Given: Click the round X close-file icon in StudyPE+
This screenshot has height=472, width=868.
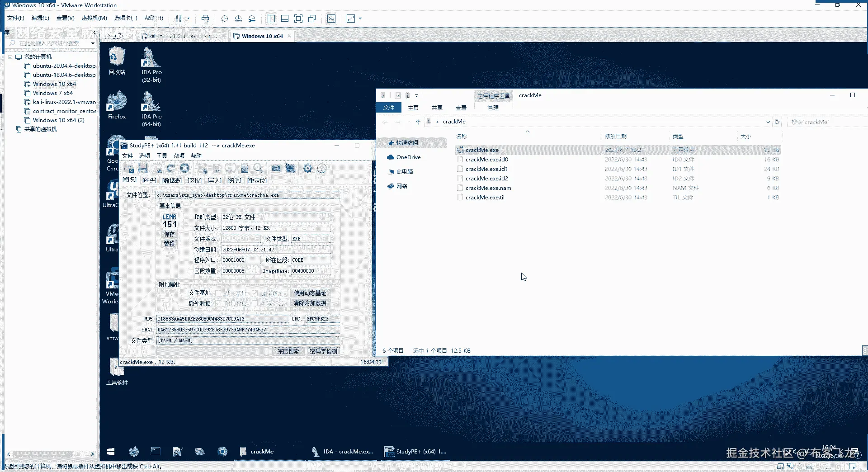Looking at the screenshot, I should tap(184, 169).
